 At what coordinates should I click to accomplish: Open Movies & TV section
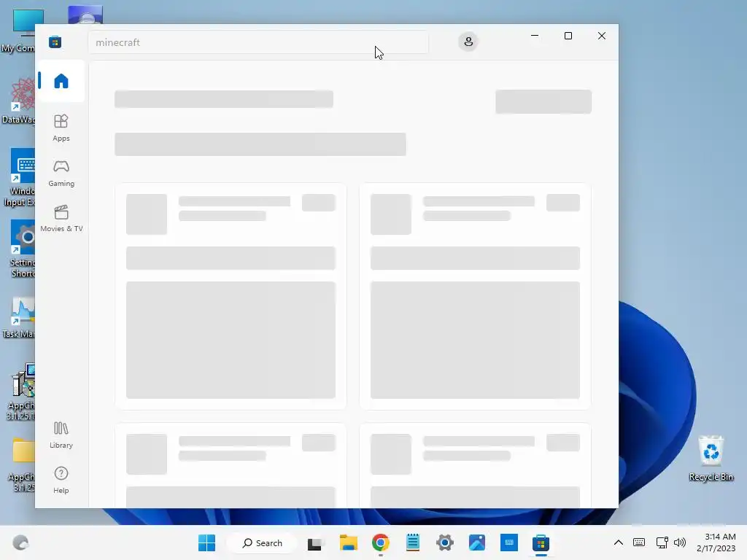61,218
